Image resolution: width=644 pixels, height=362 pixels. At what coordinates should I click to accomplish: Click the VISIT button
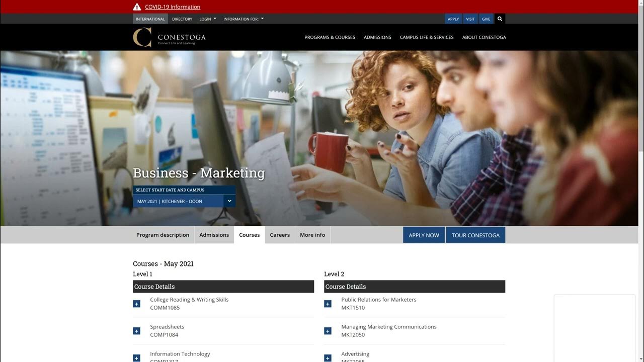pos(470,19)
